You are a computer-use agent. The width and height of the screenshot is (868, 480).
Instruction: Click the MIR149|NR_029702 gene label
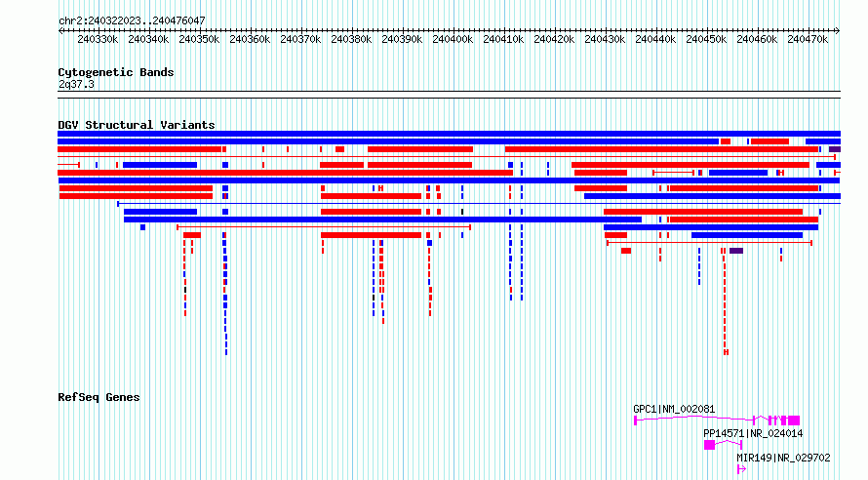(783, 458)
